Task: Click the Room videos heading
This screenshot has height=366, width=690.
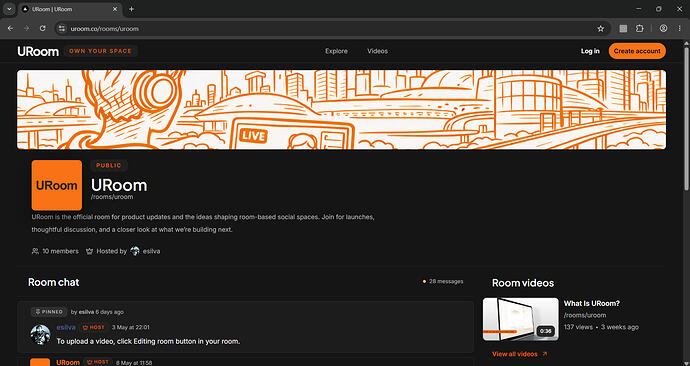Action: (x=523, y=283)
